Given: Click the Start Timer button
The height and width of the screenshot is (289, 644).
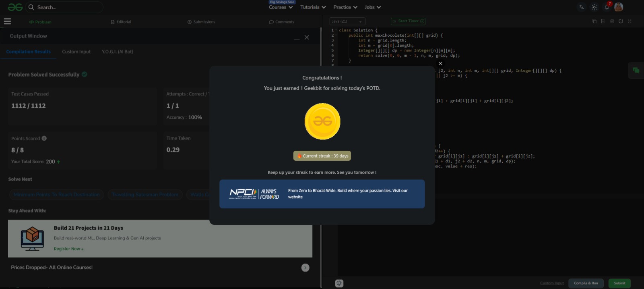Looking at the screenshot, I should 408,21.
